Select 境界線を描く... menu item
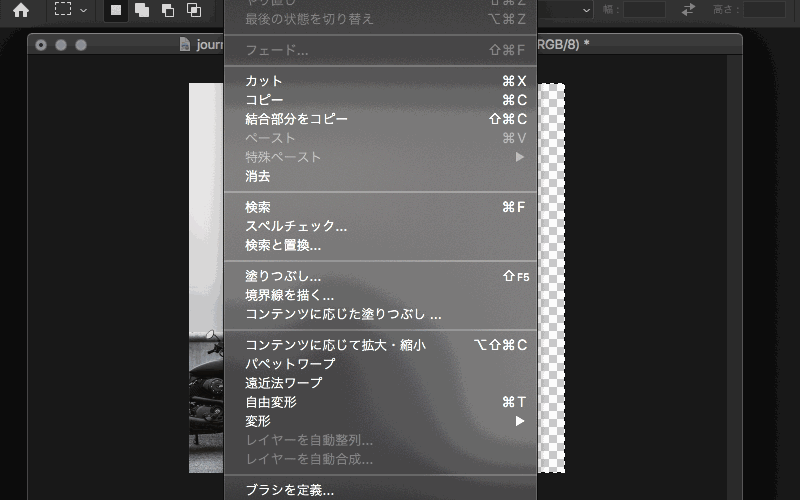The height and width of the screenshot is (500, 800). point(381,295)
